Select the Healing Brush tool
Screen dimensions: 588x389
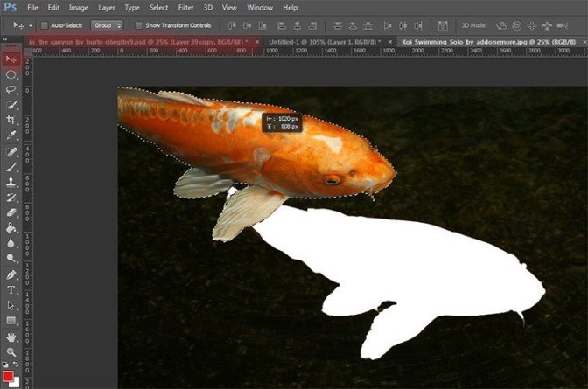coord(10,152)
